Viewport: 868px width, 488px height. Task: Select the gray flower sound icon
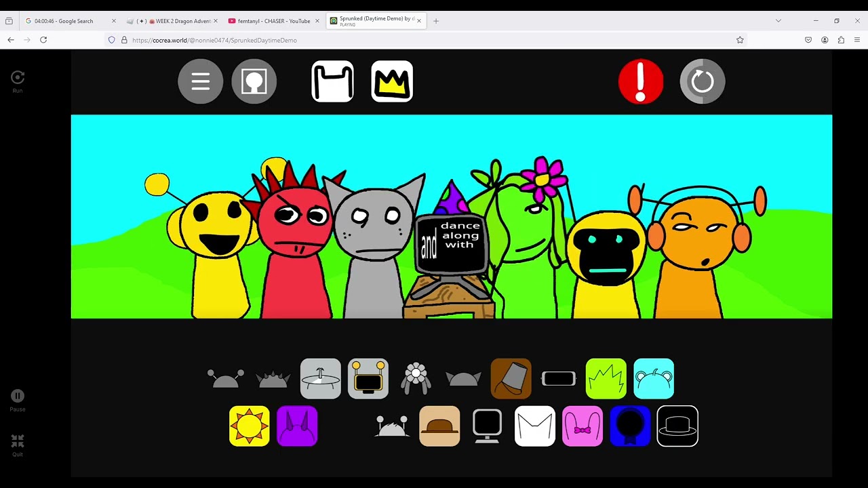[416, 379]
